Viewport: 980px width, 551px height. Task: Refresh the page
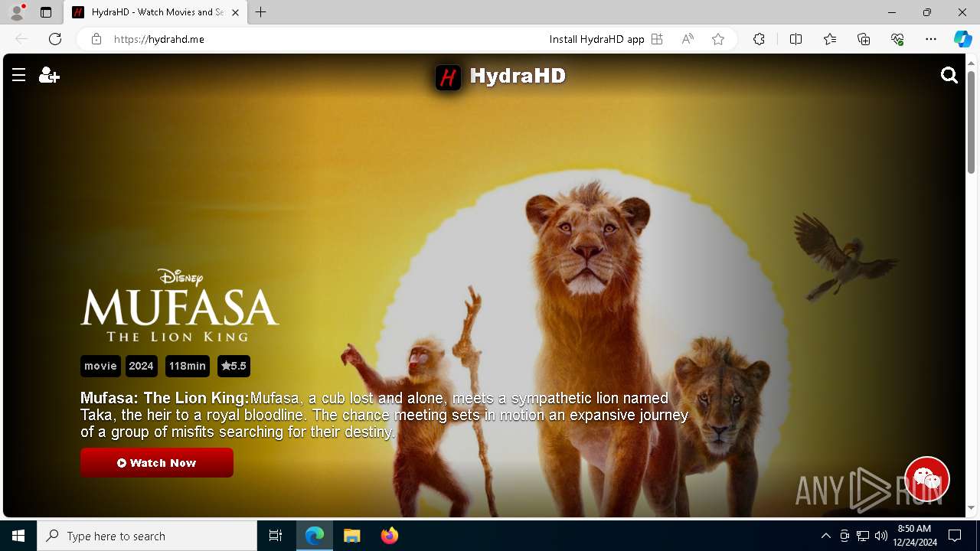55,39
